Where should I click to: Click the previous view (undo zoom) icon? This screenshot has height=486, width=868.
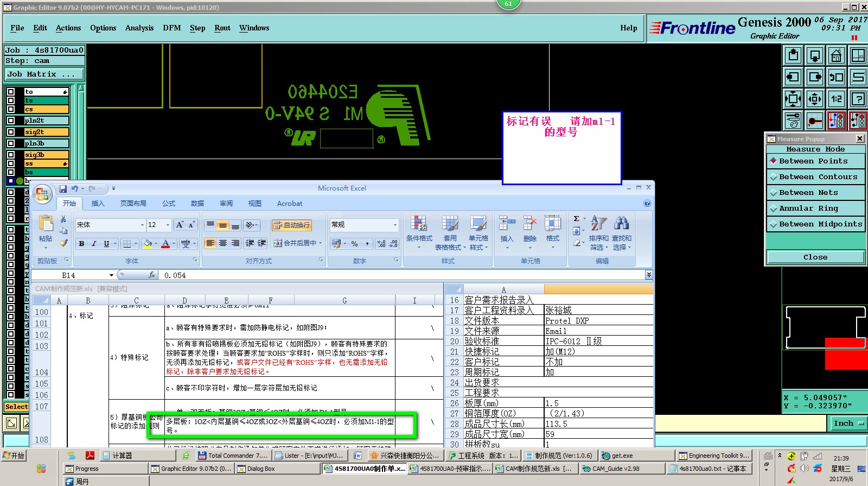pos(836,77)
